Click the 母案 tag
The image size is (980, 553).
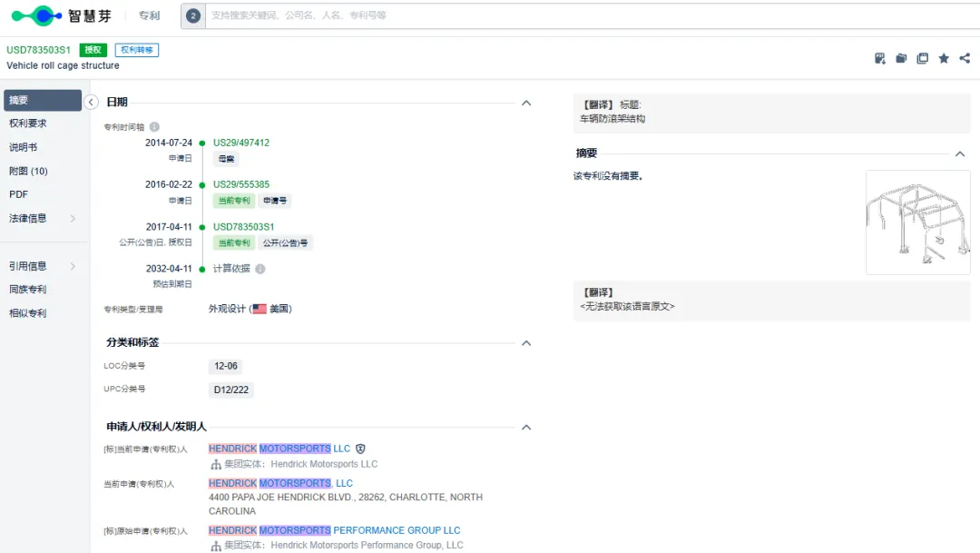point(226,159)
